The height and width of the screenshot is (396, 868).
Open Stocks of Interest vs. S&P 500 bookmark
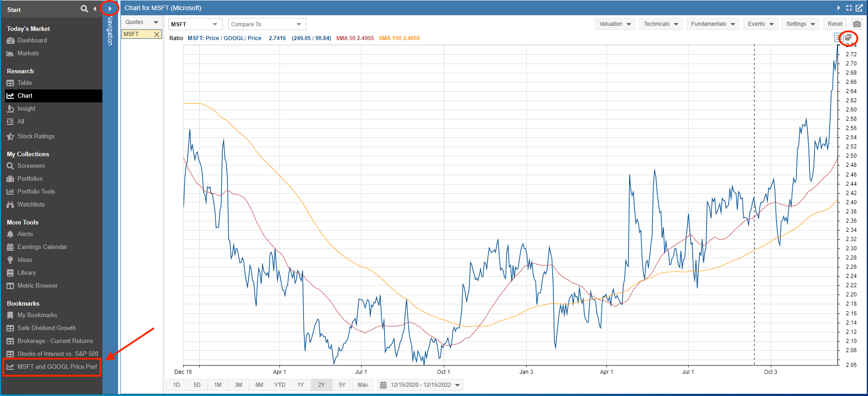[x=52, y=354]
